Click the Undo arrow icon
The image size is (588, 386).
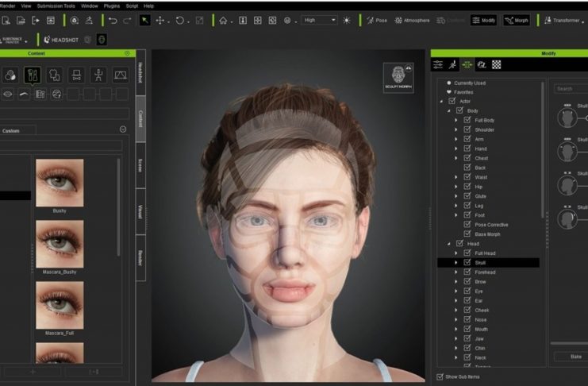(113, 21)
